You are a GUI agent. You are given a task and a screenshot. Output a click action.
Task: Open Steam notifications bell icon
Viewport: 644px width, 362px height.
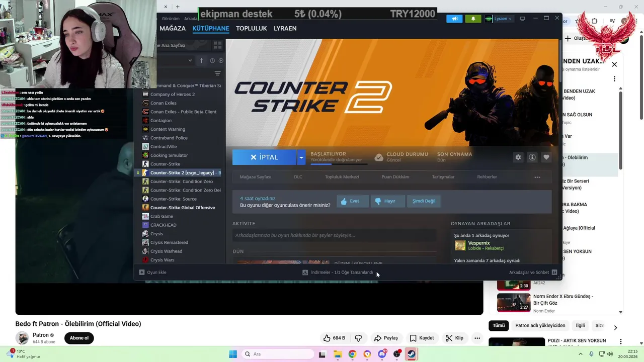coord(473,19)
